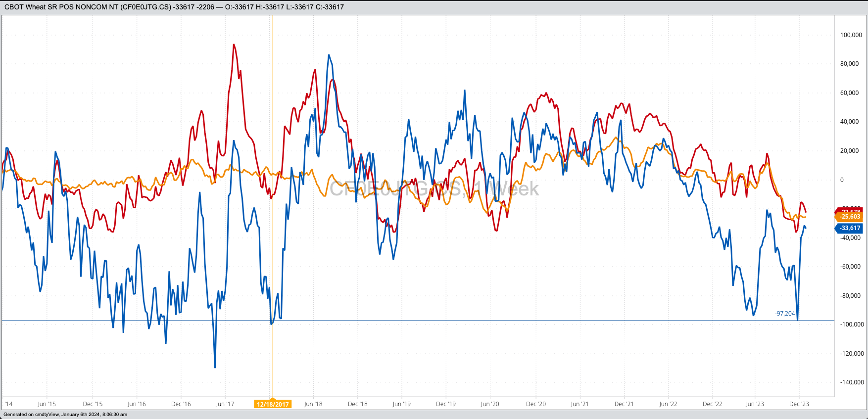Click the Jun '15 x-axis label
This screenshot has height=419, width=868.
[x=47, y=404]
